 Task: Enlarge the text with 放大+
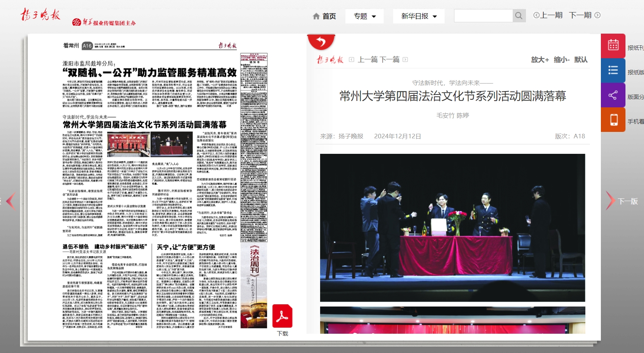pos(540,60)
